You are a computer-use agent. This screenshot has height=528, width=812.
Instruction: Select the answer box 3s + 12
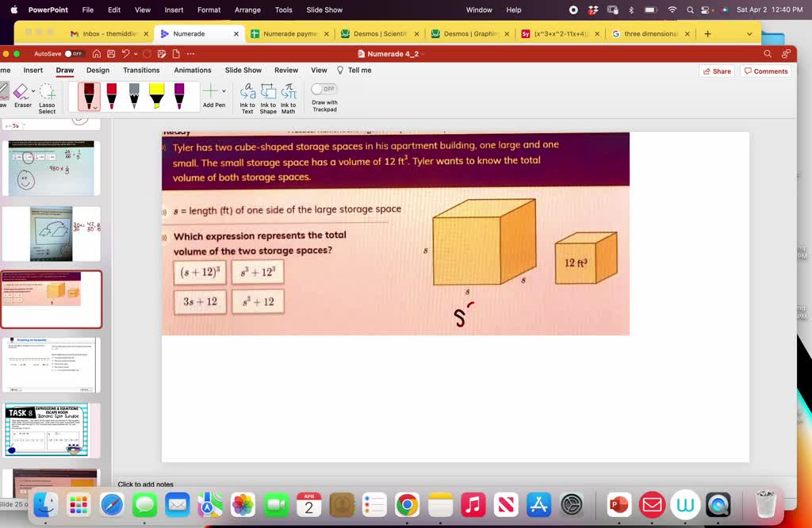pos(200,302)
